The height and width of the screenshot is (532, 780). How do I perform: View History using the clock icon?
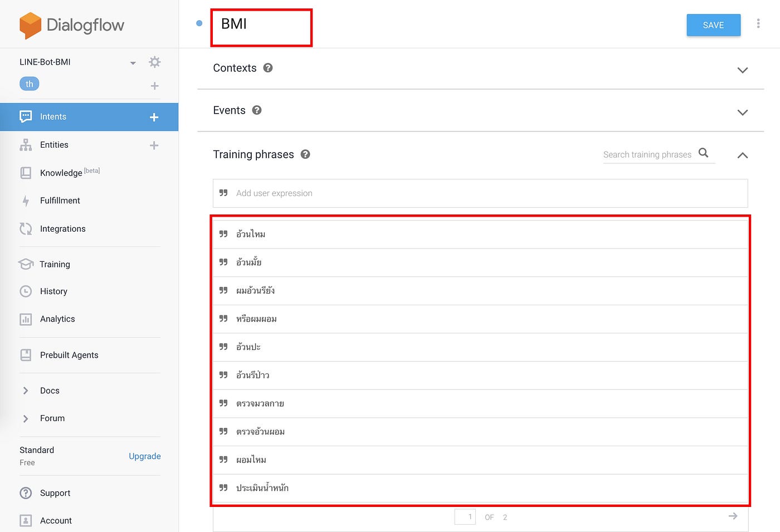pyautogui.click(x=26, y=291)
